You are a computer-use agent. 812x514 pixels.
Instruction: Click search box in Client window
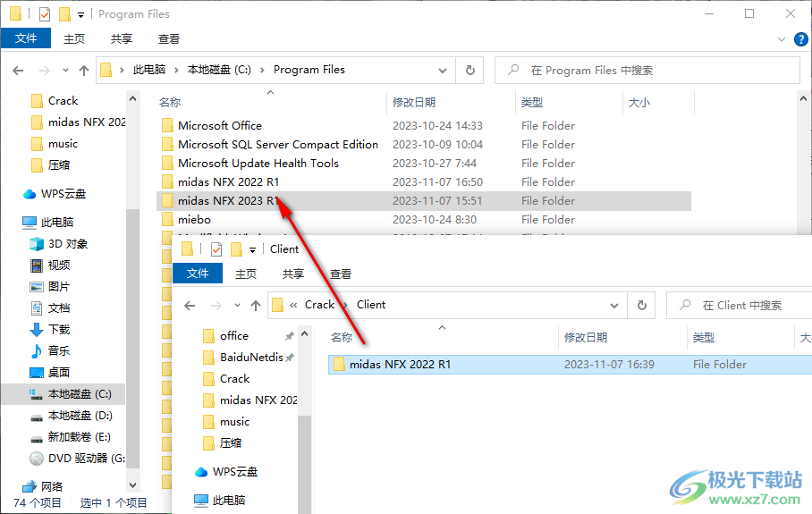click(x=740, y=306)
